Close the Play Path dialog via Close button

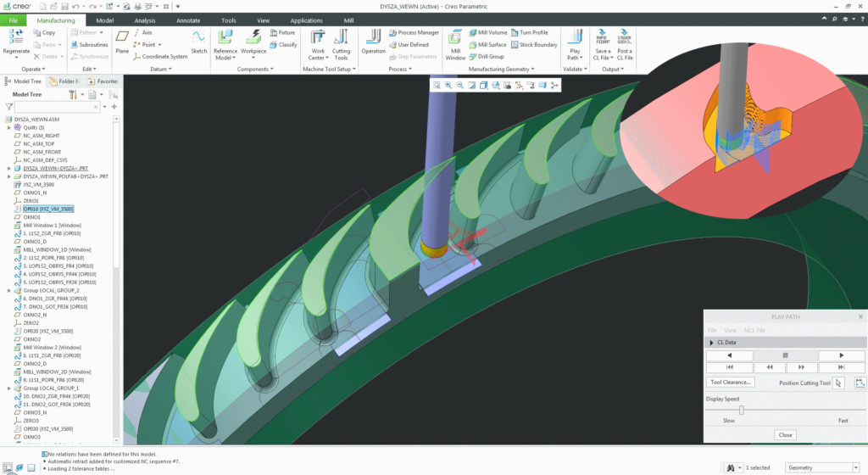pos(785,435)
